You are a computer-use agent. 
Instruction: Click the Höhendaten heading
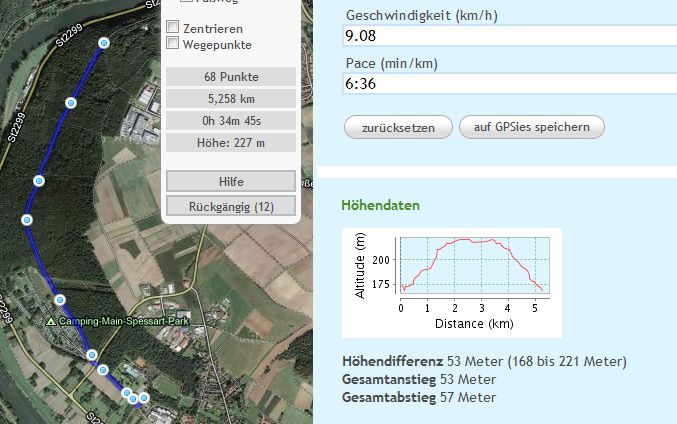point(380,205)
